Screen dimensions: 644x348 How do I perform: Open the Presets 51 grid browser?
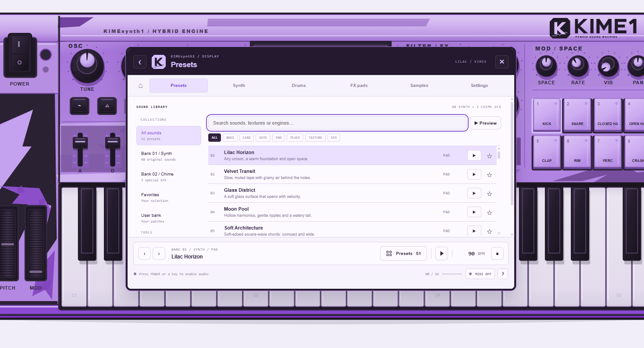[403, 253]
